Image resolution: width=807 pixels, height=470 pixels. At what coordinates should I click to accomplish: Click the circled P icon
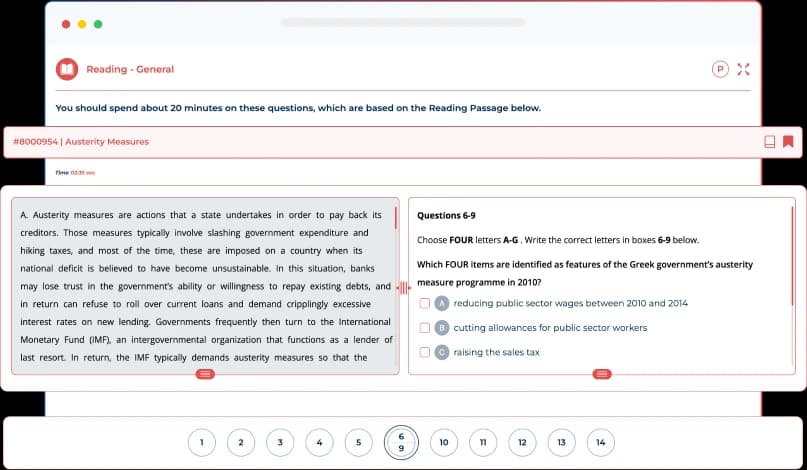click(x=719, y=69)
